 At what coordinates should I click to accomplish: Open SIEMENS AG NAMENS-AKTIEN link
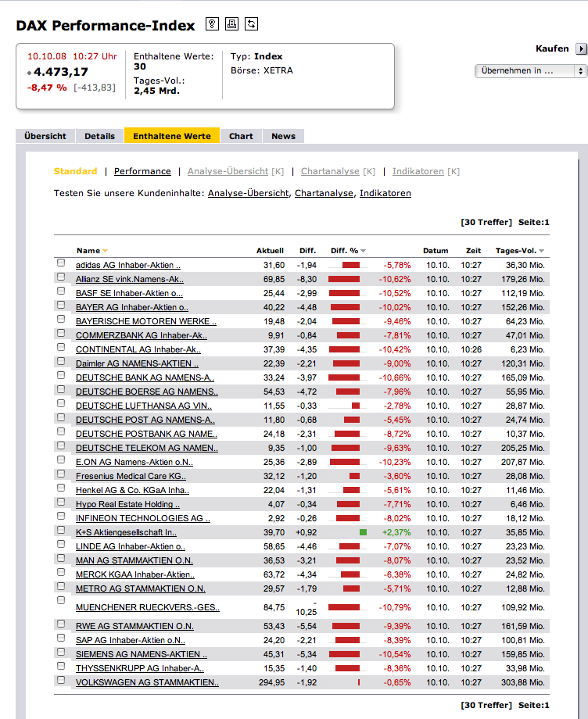(142, 654)
